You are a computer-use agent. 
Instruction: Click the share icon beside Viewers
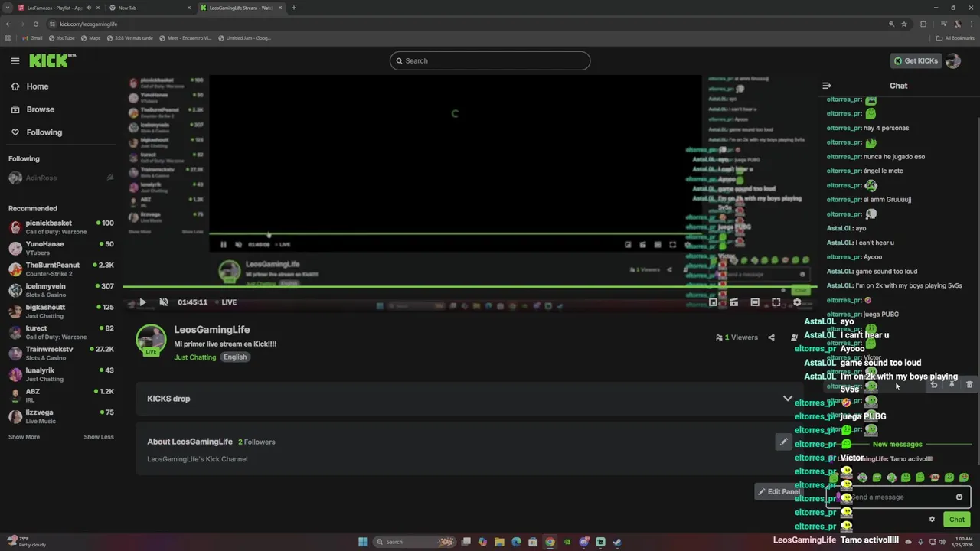point(771,337)
